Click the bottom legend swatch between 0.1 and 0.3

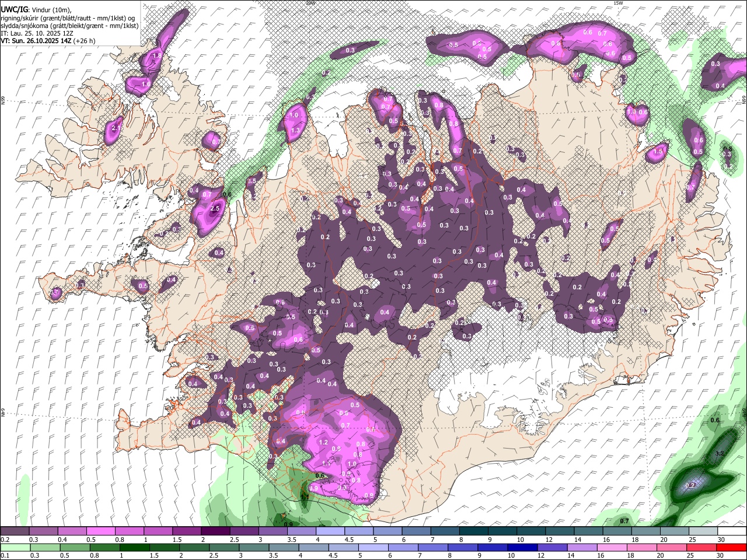[15, 547]
